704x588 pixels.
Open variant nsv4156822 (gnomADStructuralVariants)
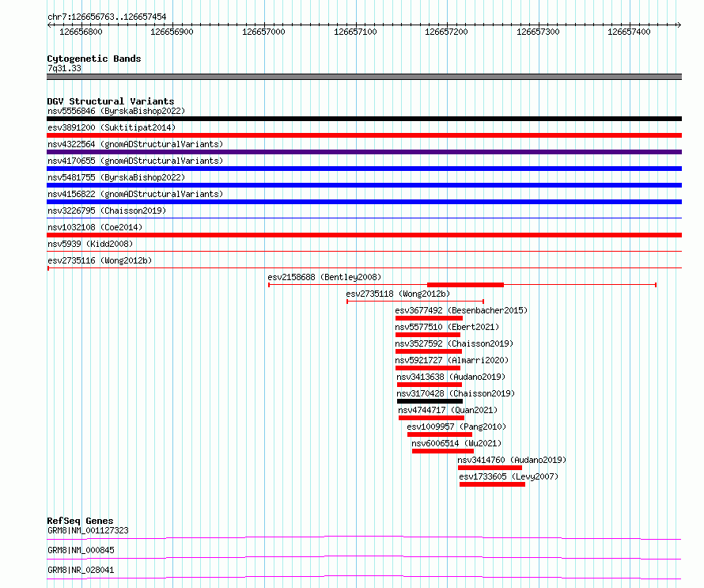click(x=135, y=194)
